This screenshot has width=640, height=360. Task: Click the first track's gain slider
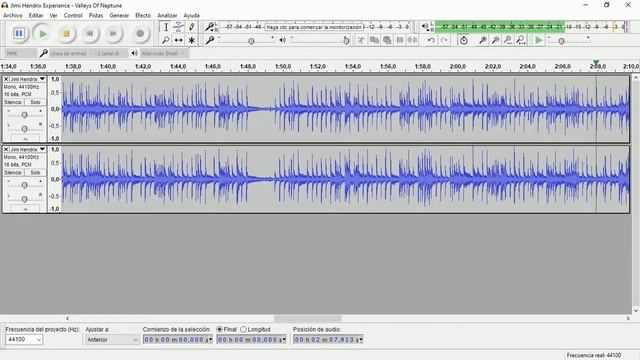point(24,115)
